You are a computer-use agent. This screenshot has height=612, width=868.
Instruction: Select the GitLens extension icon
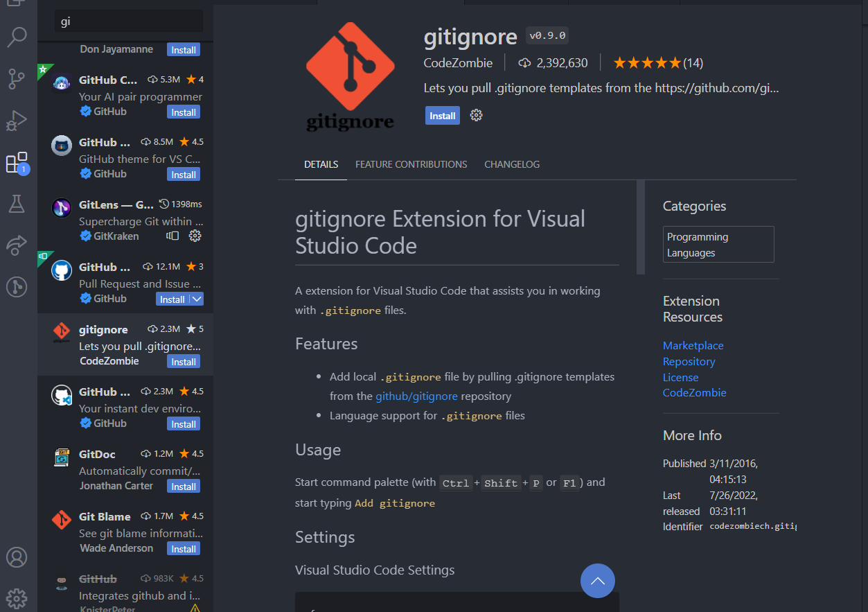tap(62, 208)
